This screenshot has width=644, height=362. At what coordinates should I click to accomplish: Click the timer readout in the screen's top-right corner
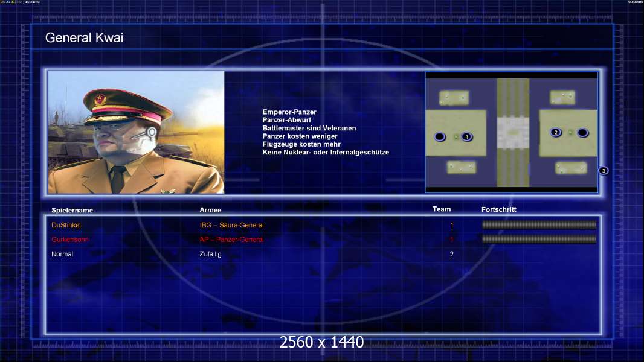pyautogui.click(x=635, y=2)
